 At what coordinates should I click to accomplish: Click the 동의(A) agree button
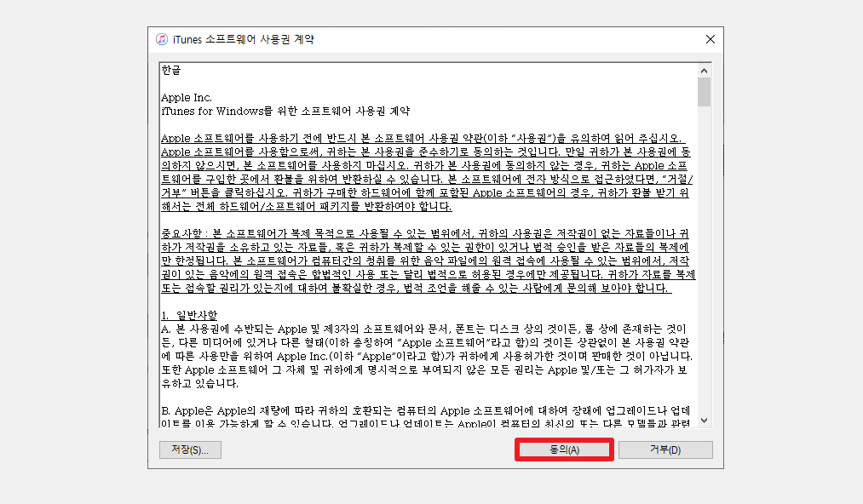(x=564, y=450)
